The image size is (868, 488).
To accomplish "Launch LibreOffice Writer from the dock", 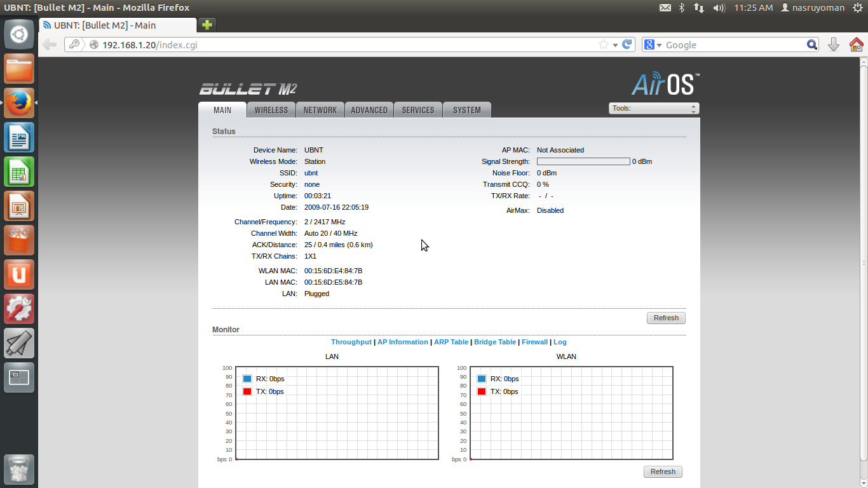I will (x=19, y=137).
